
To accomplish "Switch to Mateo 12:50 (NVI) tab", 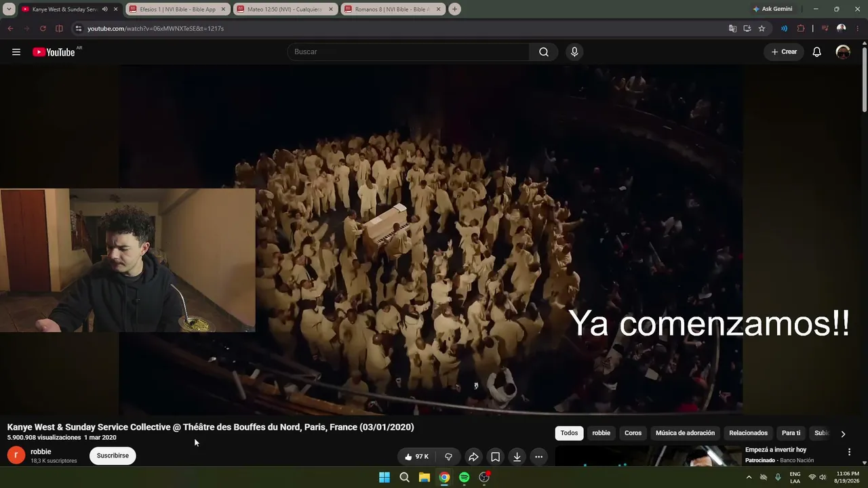I will tap(285, 9).
